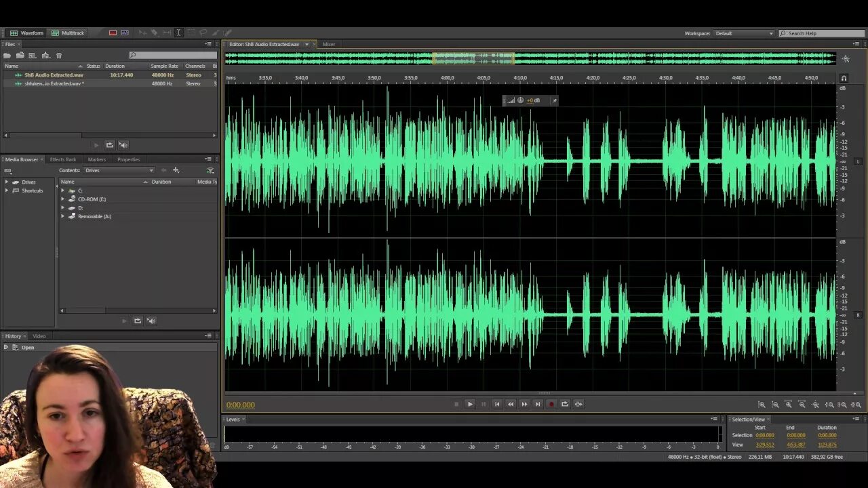Click overview navigator highlighted range
Viewport: 868px width, 488px height.
pos(473,59)
